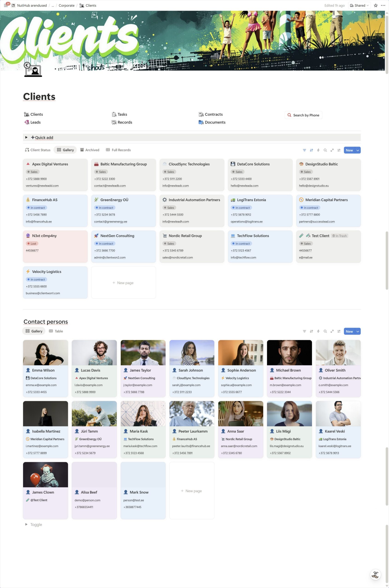
Task: Click the lightning automations icon in Clients toolbar
Action: (318, 150)
